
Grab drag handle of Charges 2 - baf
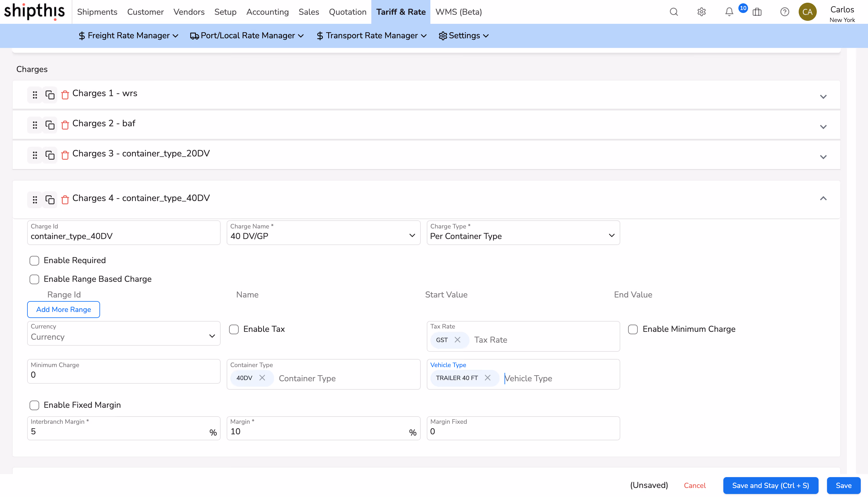35,125
